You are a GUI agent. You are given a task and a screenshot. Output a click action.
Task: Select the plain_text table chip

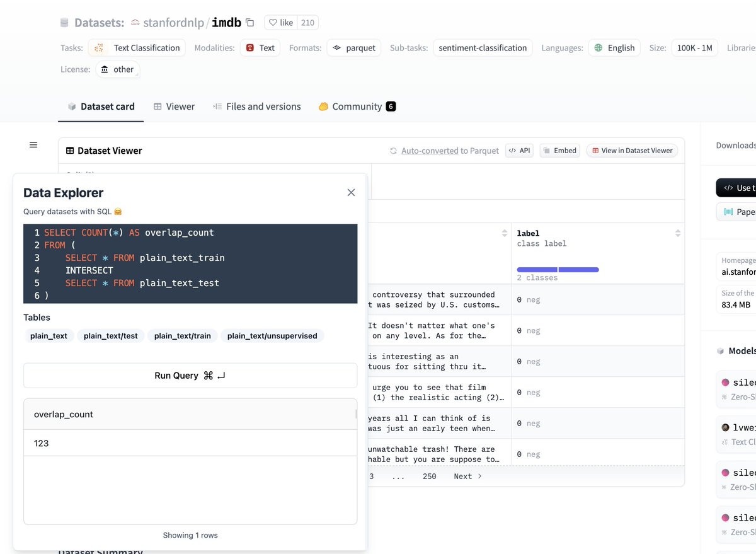[49, 336]
